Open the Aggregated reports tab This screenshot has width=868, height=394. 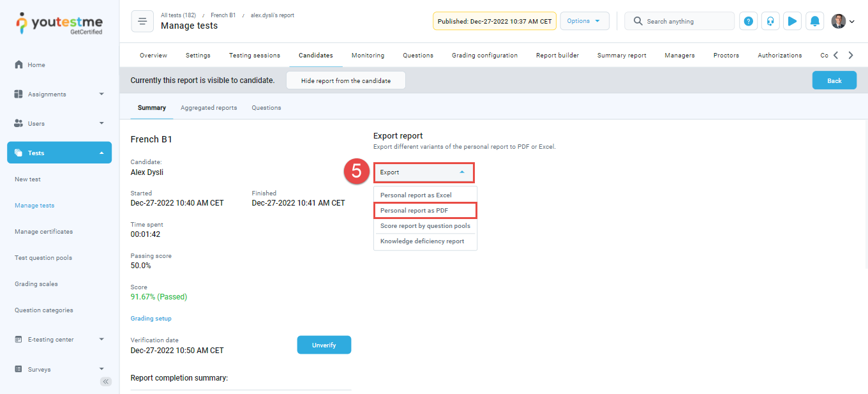[x=209, y=107]
